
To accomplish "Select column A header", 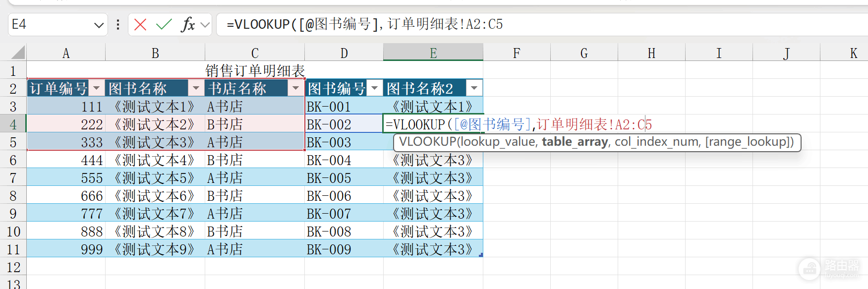I will point(66,53).
